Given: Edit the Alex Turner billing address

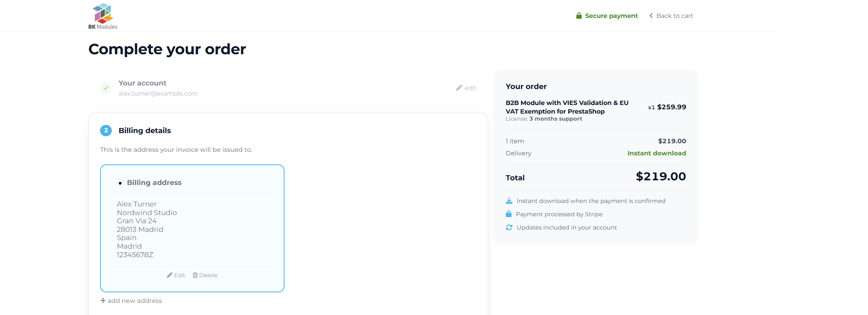Looking at the screenshot, I should click(176, 275).
